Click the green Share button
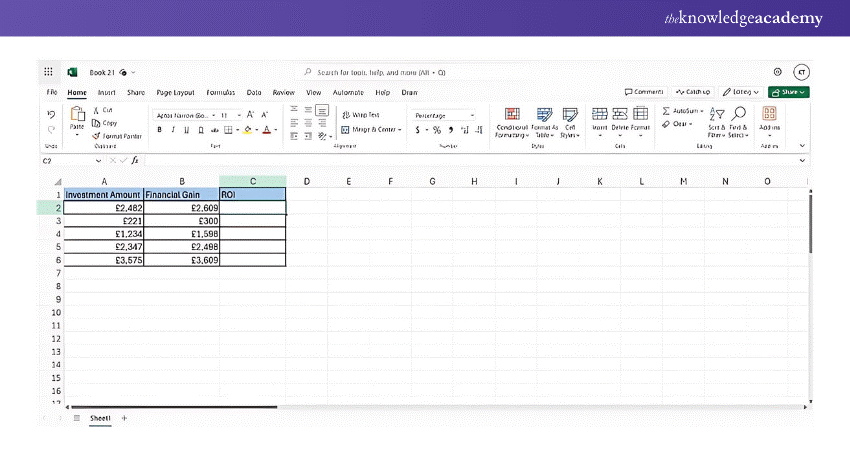Screen dimensions: 850x450 (788, 92)
